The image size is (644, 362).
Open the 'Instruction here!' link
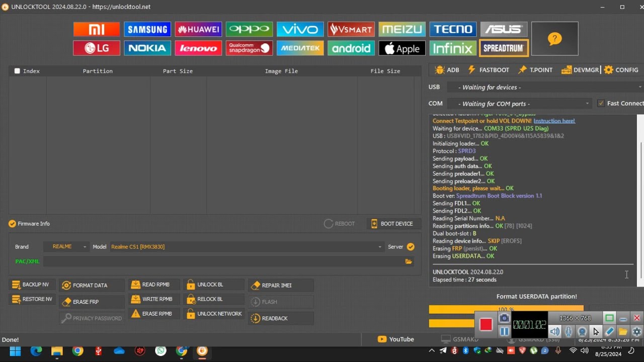pyautogui.click(x=554, y=121)
